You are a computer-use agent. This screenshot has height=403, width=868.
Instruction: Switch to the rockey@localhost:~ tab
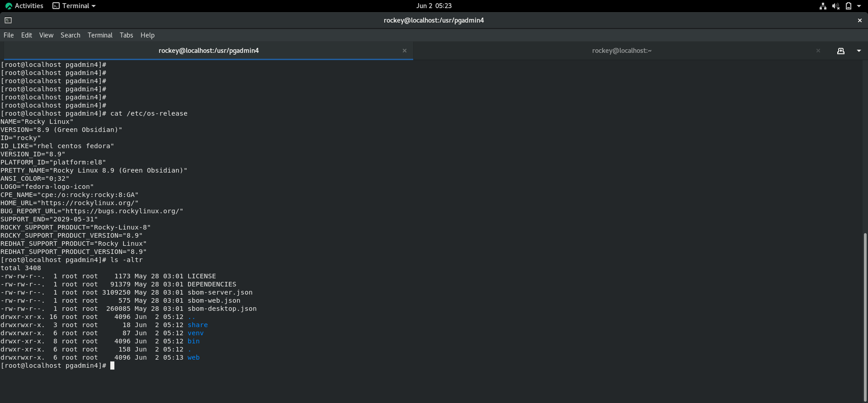[x=622, y=51]
